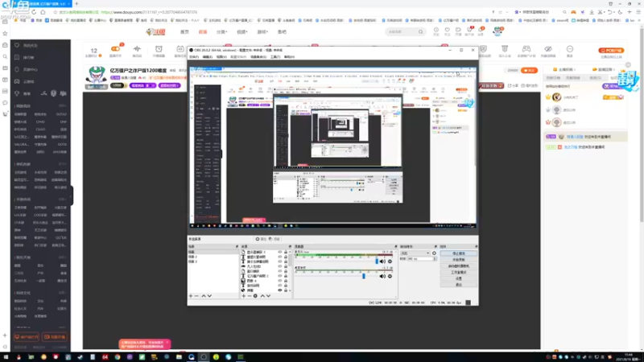644x362 pixels.
Task: Move selected OBS source up
Action: [x=262, y=296]
